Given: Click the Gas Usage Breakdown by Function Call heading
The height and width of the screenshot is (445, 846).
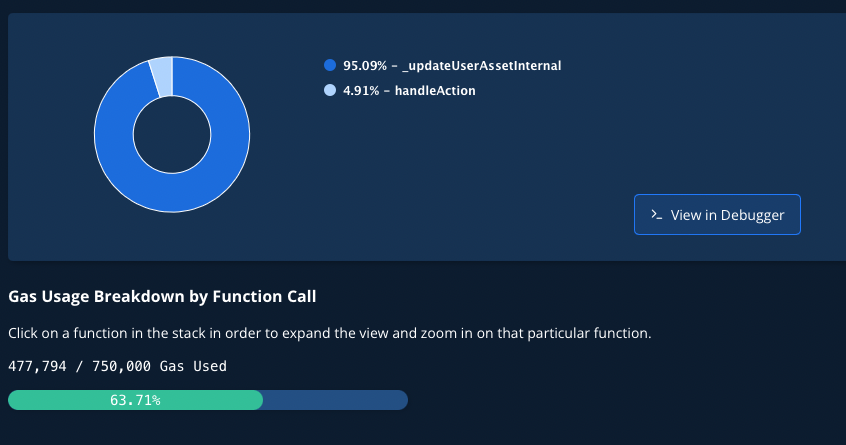Looking at the screenshot, I should pos(162,297).
